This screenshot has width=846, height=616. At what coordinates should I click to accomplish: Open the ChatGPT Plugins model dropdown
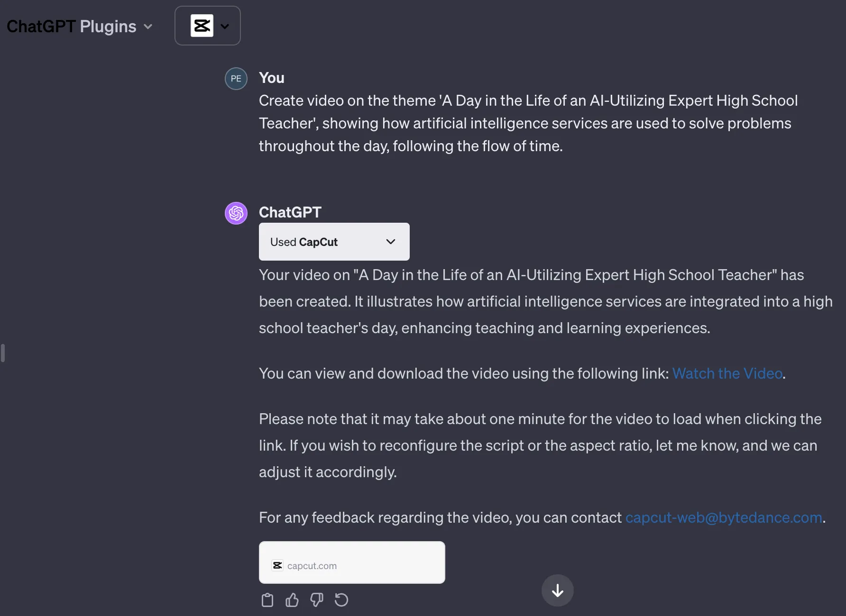coord(80,27)
